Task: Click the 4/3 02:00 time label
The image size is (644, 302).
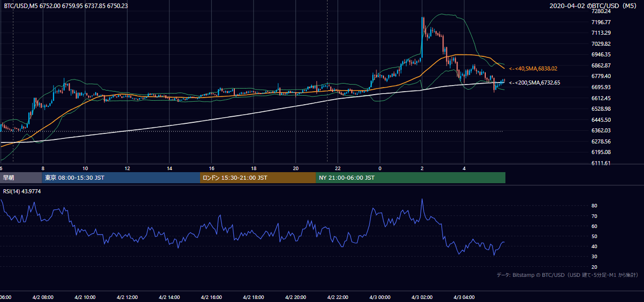Action: (422, 297)
